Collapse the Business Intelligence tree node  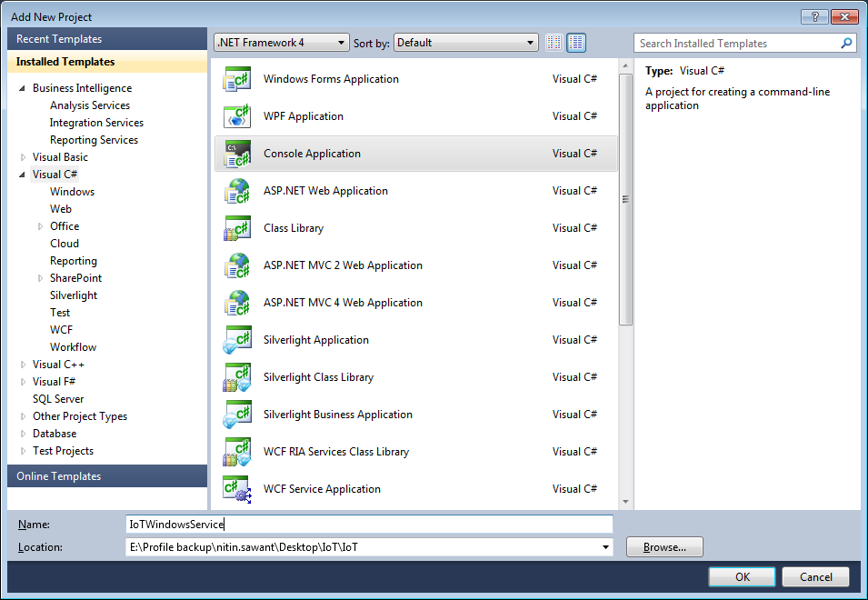click(22, 88)
